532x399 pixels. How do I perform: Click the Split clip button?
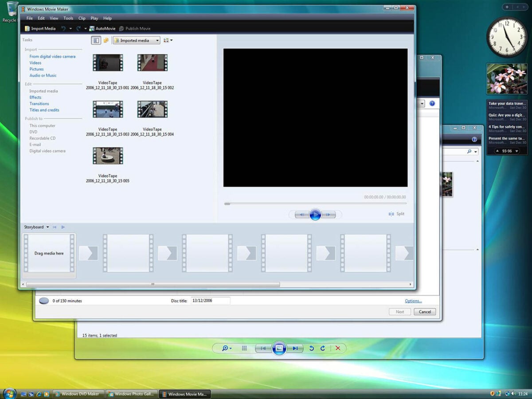point(396,214)
